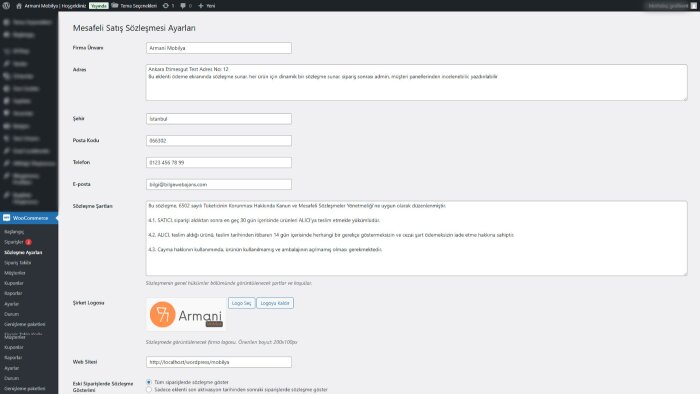Click the Yeni plus button
The height and width of the screenshot is (394, 700).
pos(207,6)
